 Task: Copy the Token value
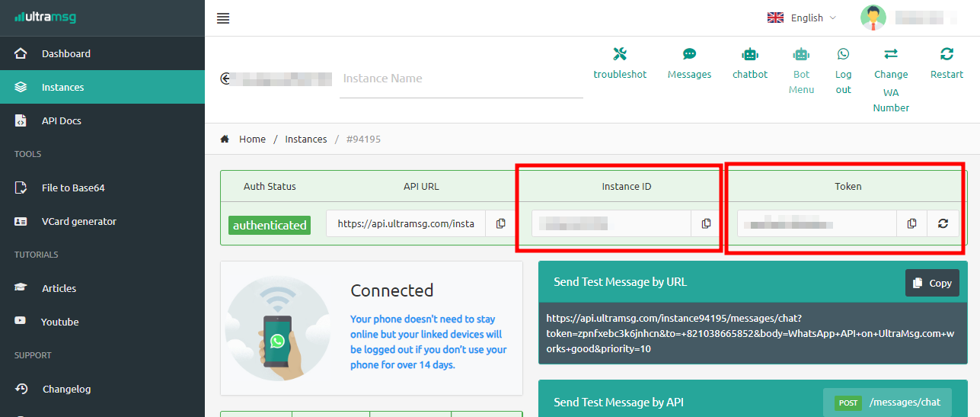click(x=911, y=223)
